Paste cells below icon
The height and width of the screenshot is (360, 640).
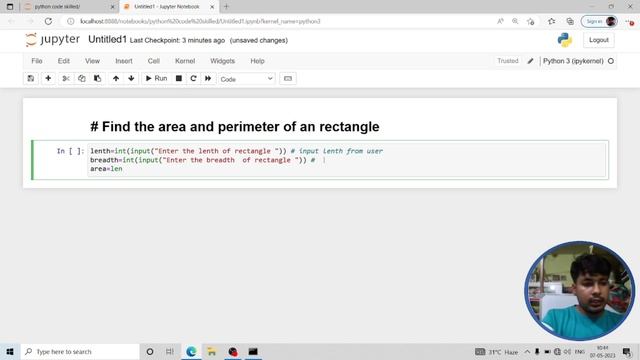click(x=98, y=78)
